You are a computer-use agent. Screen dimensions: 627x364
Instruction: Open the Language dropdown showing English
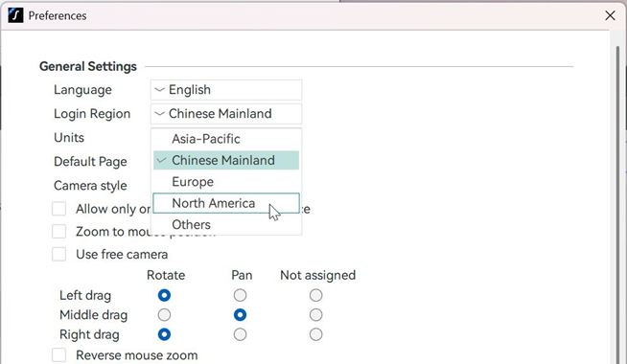pyautogui.click(x=226, y=90)
